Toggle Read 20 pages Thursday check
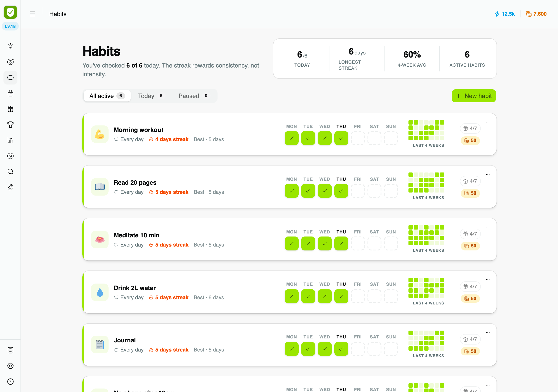Image resolution: width=558 pixels, height=392 pixels. 341,191
